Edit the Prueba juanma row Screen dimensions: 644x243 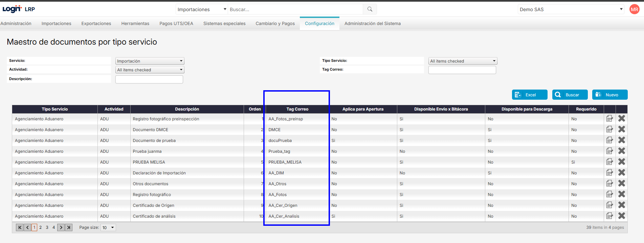(609, 151)
